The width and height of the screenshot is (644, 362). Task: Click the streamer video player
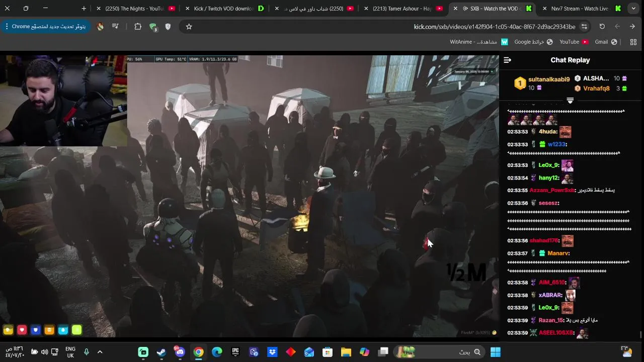(250, 196)
